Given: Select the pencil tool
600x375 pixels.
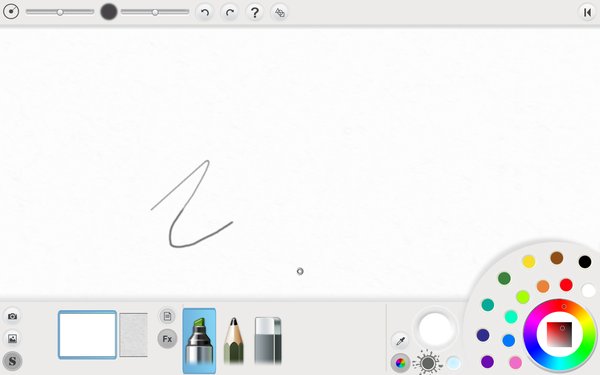Looking at the screenshot, I should 233,341.
